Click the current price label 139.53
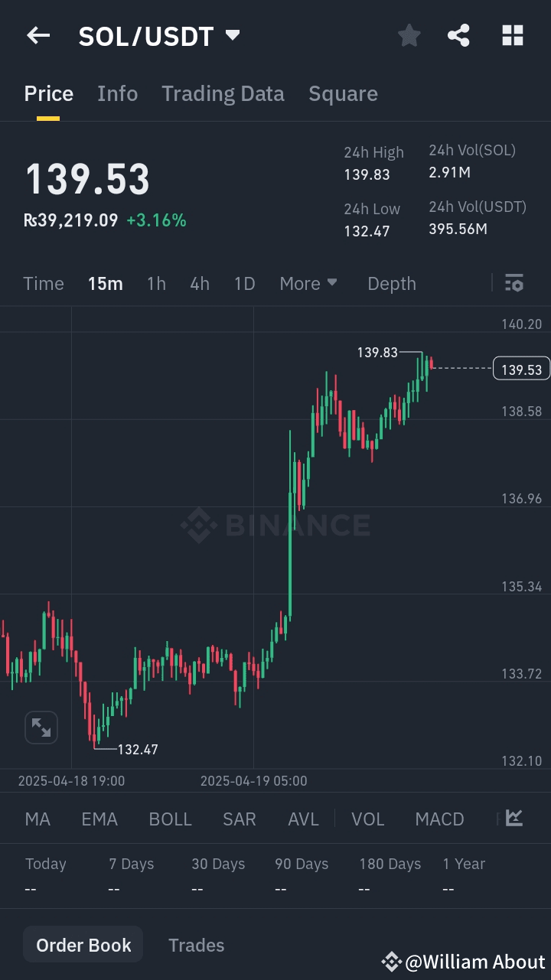This screenshot has width=551, height=980. (x=521, y=368)
